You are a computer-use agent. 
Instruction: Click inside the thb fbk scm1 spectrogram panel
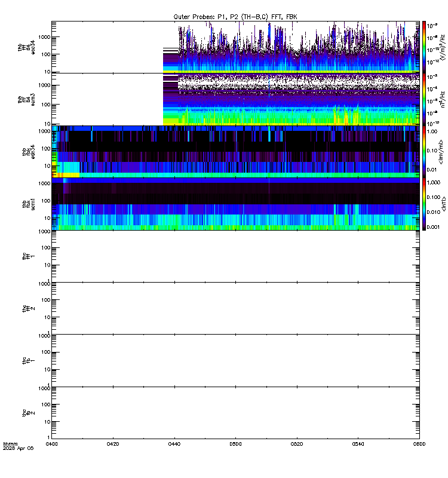click(235, 204)
